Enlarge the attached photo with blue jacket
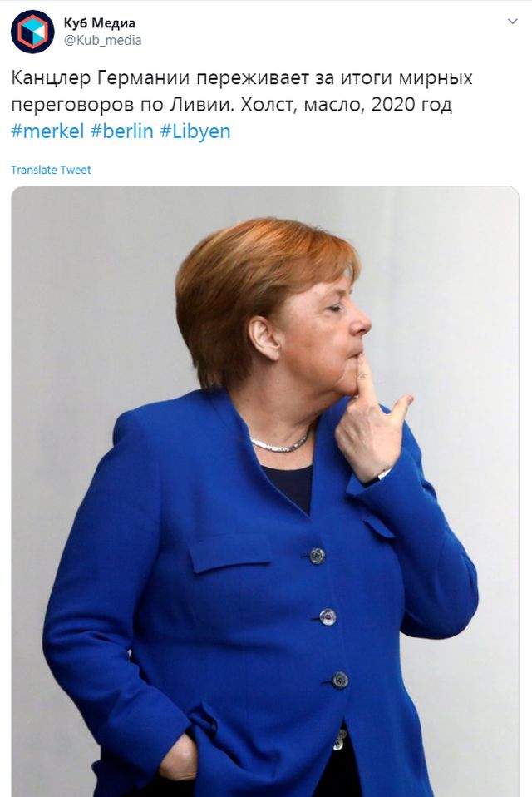 (x=265, y=491)
